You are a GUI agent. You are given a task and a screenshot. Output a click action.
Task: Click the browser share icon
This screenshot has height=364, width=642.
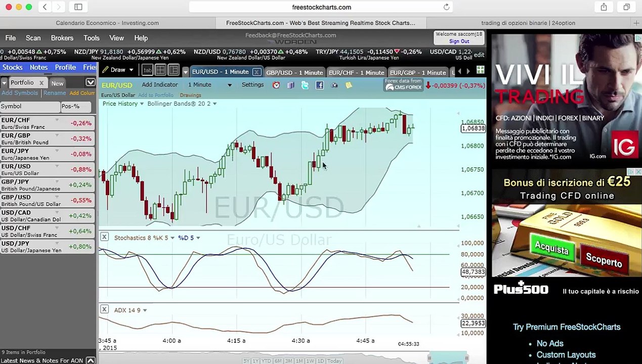[604, 7]
